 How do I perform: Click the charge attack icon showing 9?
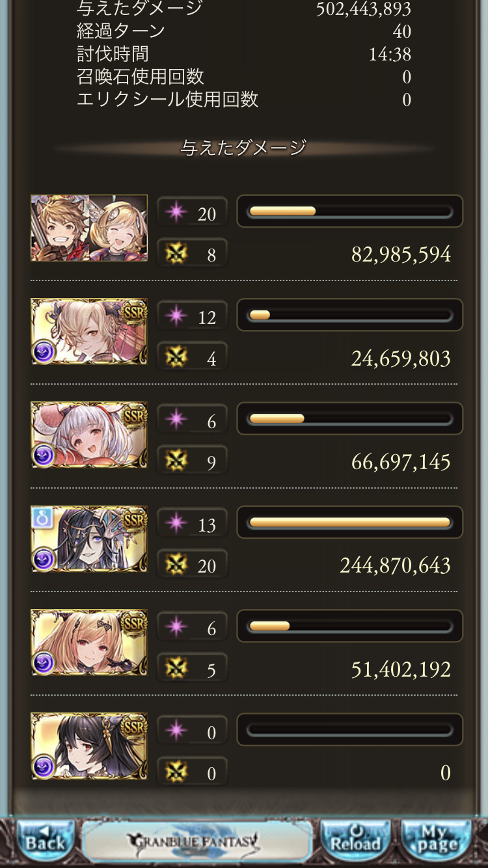176,461
